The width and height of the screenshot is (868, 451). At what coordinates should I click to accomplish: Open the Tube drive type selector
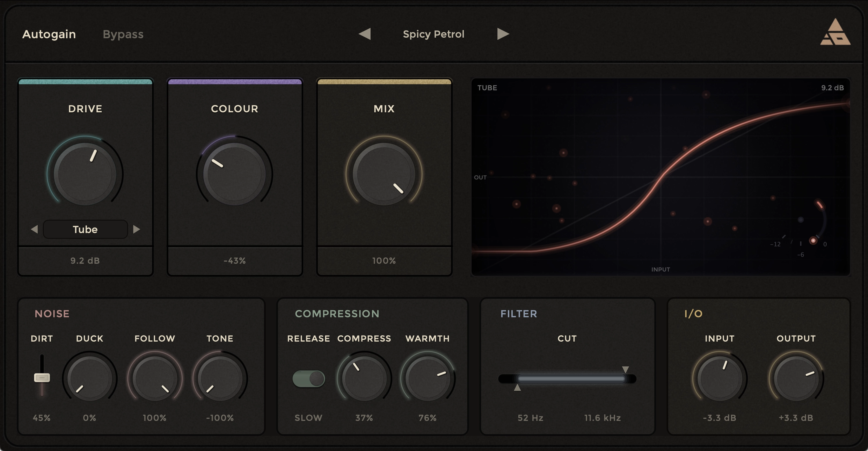tap(85, 229)
